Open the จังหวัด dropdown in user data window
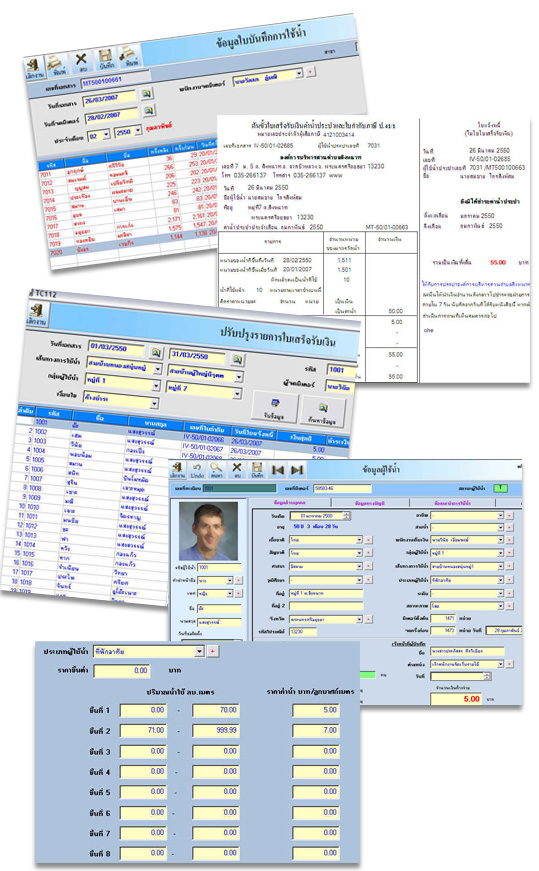This screenshot has width=539, height=871. point(359,619)
